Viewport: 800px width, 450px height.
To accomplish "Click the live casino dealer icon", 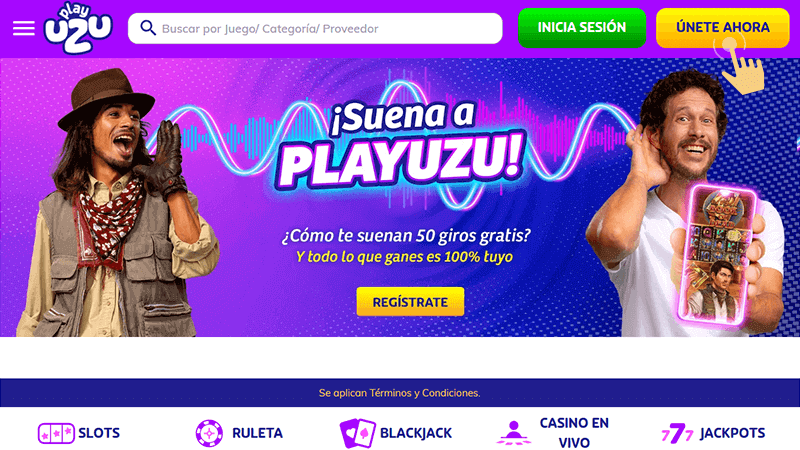I will 514,433.
